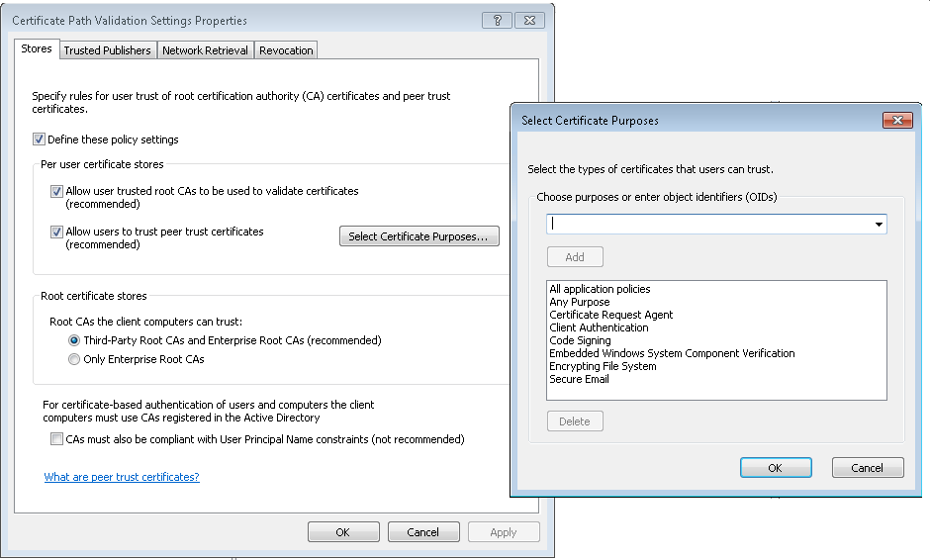
Task: Open the Network Retrieval tab
Action: pyautogui.click(x=205, y=50)
